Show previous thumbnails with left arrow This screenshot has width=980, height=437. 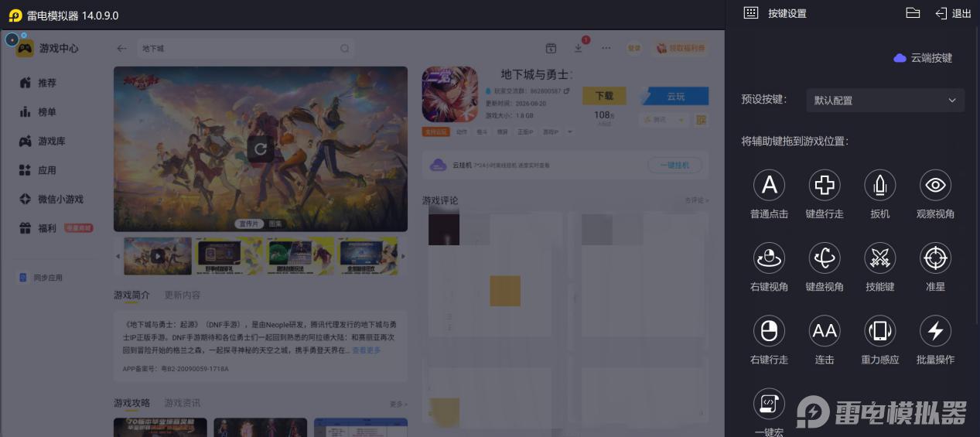[x=118, y=256]
